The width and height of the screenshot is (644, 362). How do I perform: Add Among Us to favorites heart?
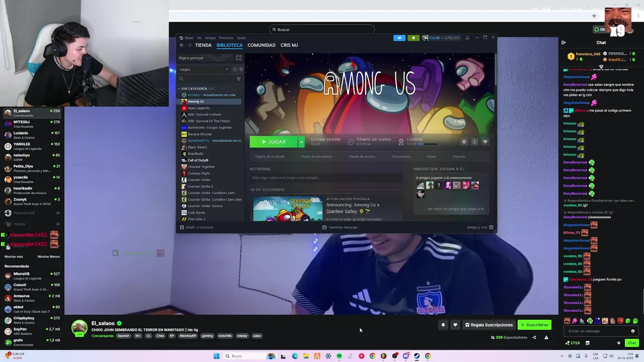485,142
